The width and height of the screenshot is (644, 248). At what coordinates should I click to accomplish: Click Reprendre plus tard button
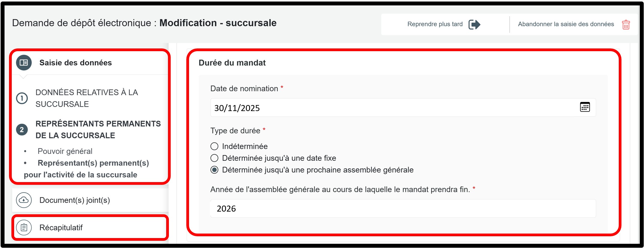pyautogui.click(x=435, y=24)
